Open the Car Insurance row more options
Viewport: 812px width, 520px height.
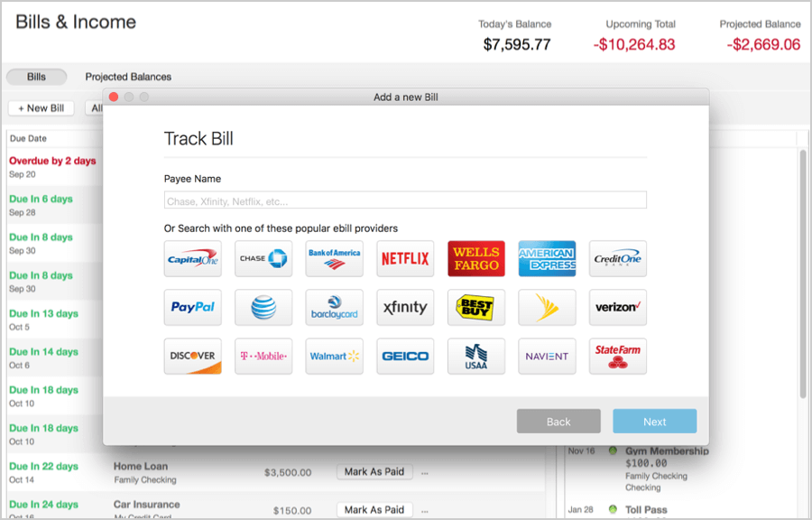coord(425,511)
